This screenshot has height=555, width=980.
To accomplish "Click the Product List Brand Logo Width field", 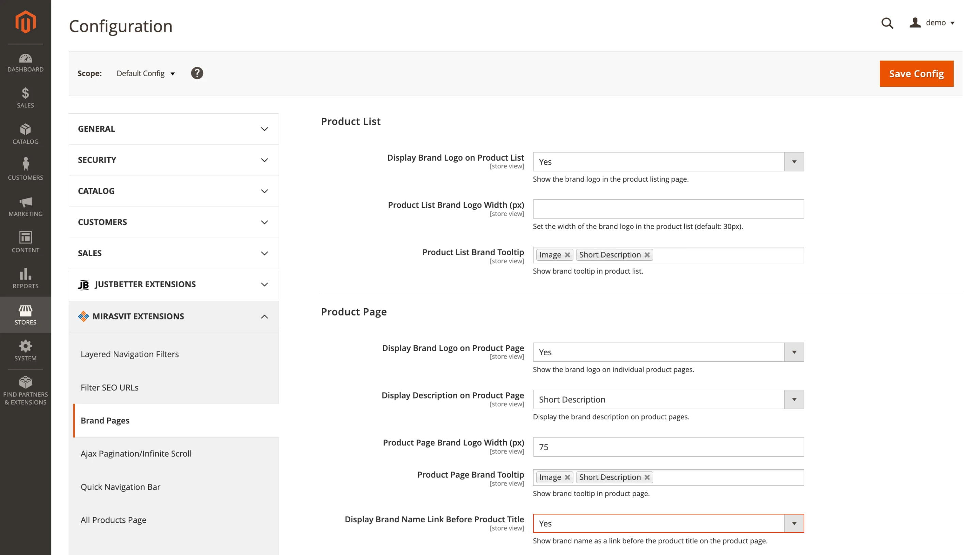I will (668, 209).
